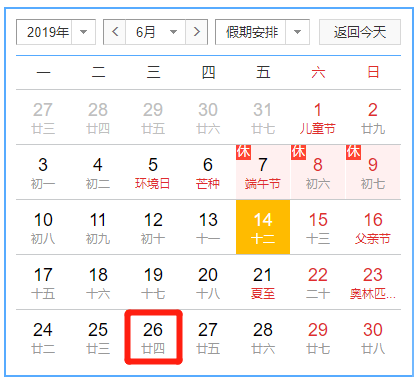Go to the previous month arrow
This screenshot has width=414, height=377.
115,32
